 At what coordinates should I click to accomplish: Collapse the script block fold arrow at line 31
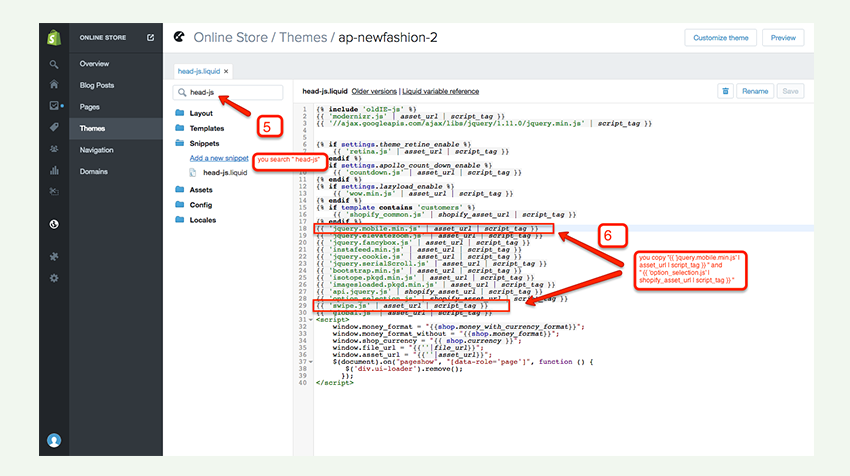coord(311,320)
